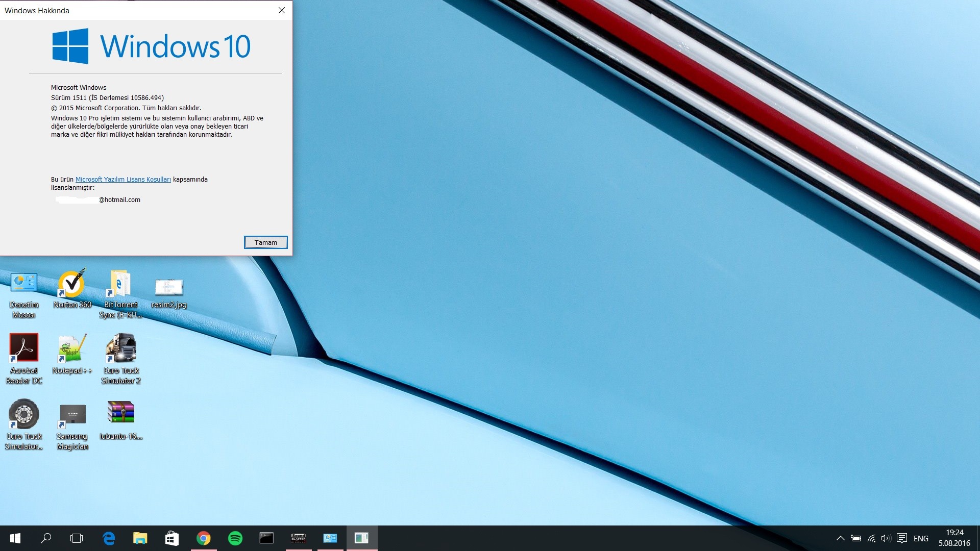Select the Norton 360 desktop shortcut
This screenshot has height=551, width=980.
click(72, 289)
